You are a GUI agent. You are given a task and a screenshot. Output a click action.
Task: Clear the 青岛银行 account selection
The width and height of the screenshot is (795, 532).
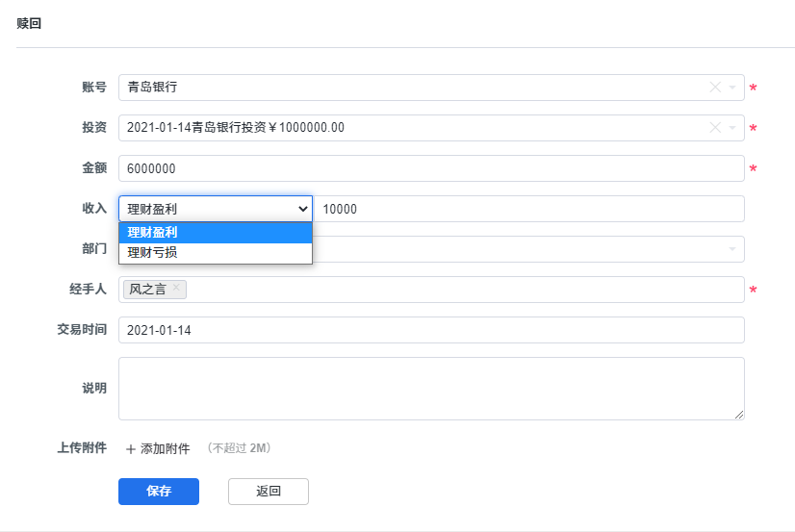tap(714, 88)
